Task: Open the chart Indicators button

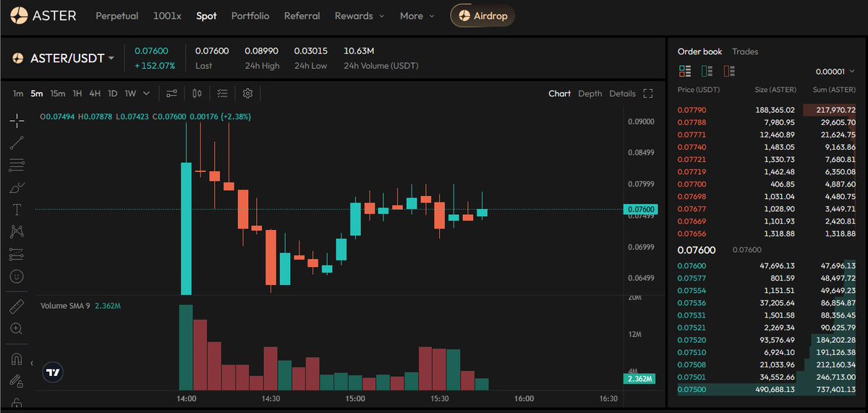Action: 171,93
